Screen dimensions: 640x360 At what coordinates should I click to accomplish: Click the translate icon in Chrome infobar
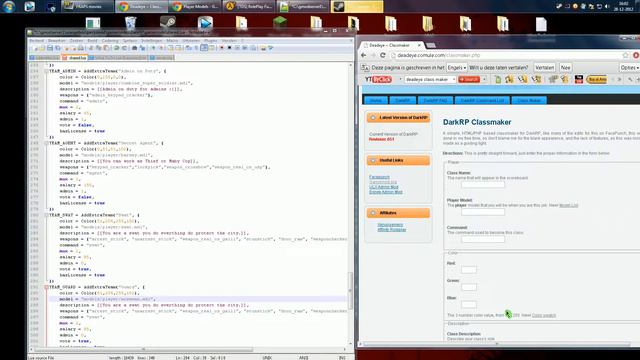[x=365, y=67]
